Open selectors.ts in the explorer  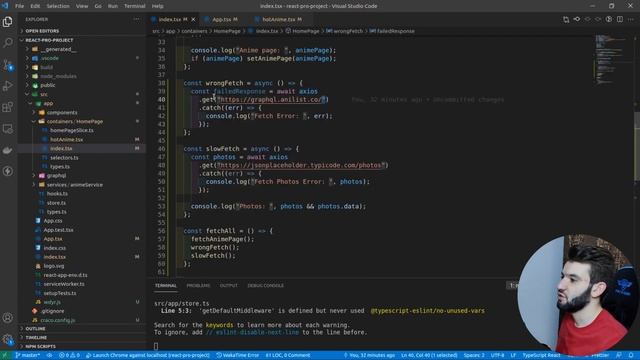(x=82, y=158)
